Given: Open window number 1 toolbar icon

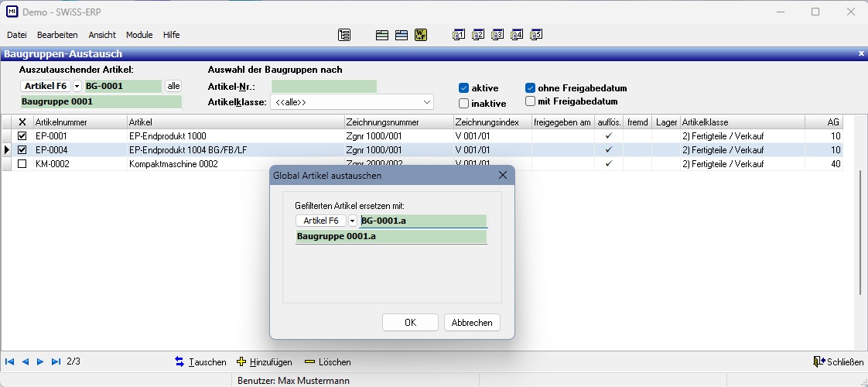Looking at the screenshot, I should click(458, 35).
